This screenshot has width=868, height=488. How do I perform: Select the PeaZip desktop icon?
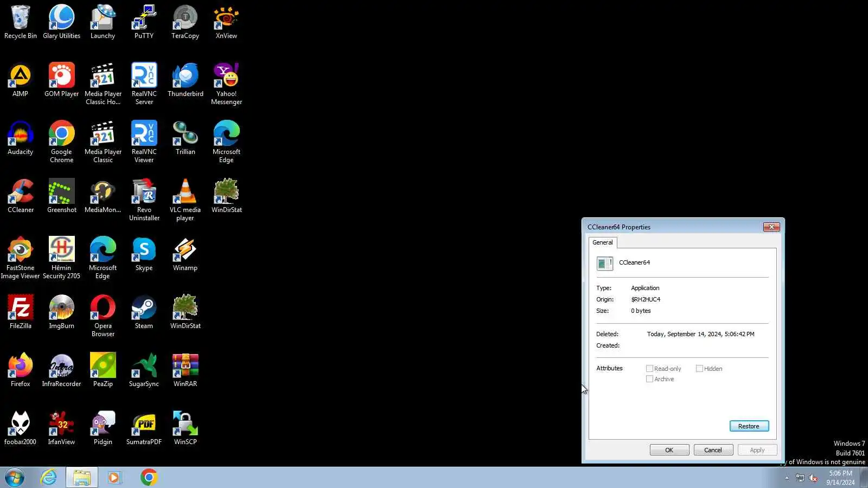pyautogui.click(x=103, y=371)
